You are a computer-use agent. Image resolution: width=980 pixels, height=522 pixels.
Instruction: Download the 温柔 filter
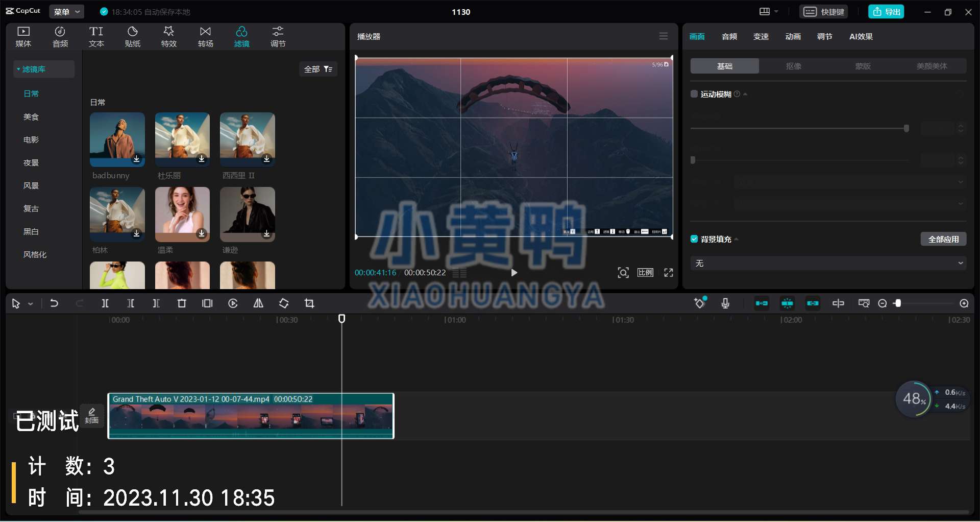pos(202,233)
